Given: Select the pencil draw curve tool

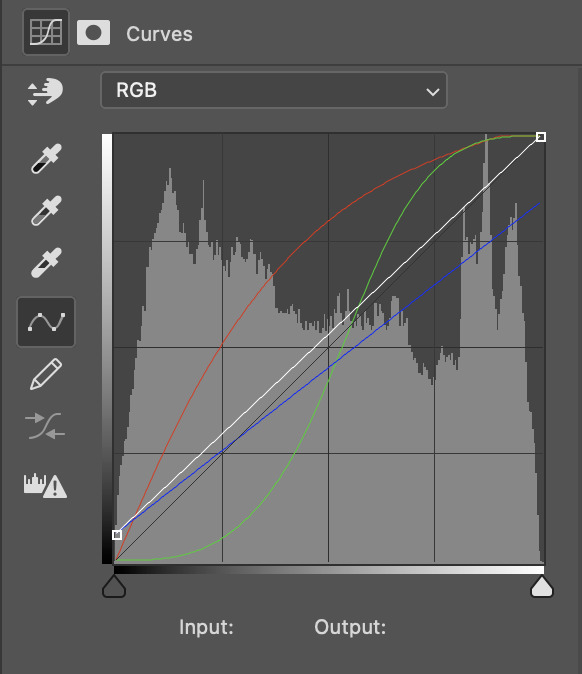Looking at the screenshot, I should 46,374.
